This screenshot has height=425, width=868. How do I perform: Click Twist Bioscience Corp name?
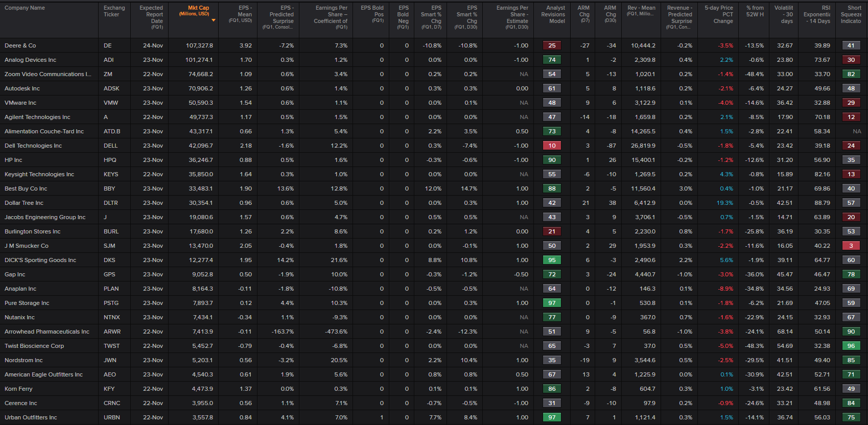34,346
